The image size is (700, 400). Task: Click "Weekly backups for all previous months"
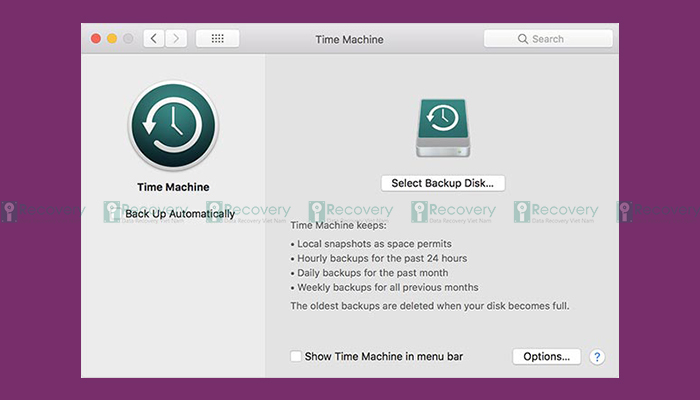click(388, 288)
